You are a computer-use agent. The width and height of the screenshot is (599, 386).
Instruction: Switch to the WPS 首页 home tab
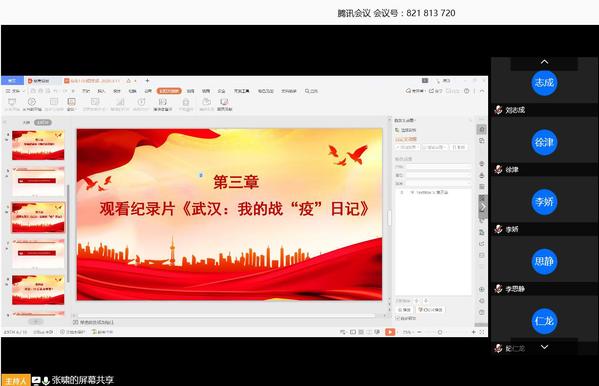[12, 81]
